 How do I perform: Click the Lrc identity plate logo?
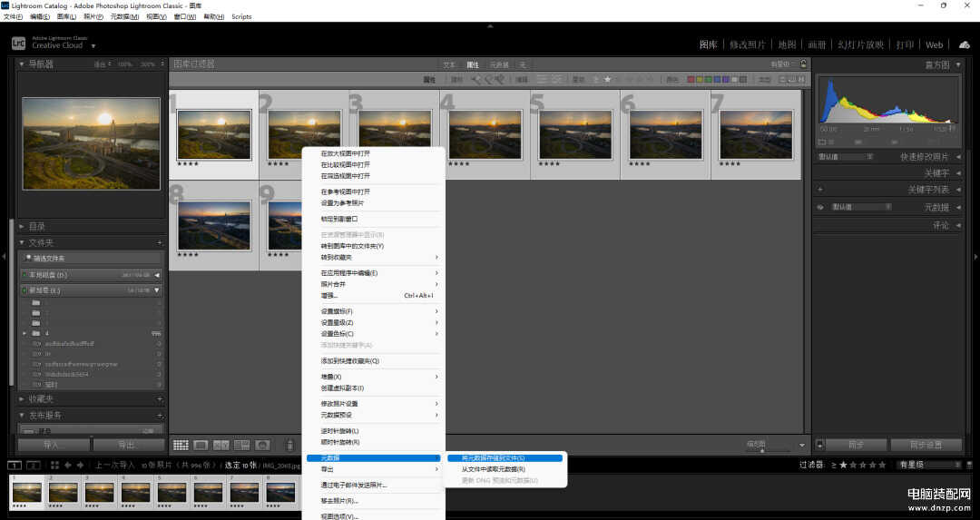pyautogui.click(x=19, y=44)
